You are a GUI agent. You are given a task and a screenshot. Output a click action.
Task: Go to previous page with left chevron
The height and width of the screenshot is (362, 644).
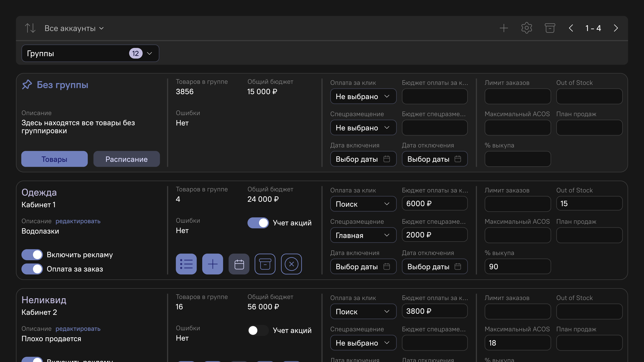pos(571,28)
